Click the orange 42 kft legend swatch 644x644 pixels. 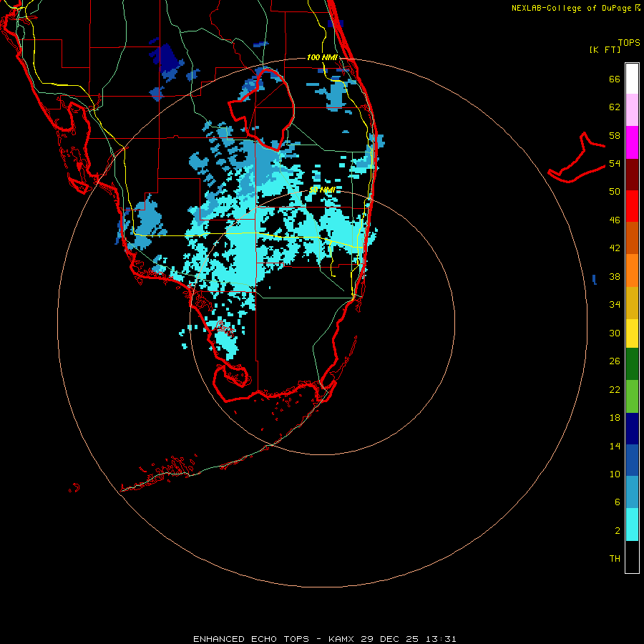click(632, 270)
